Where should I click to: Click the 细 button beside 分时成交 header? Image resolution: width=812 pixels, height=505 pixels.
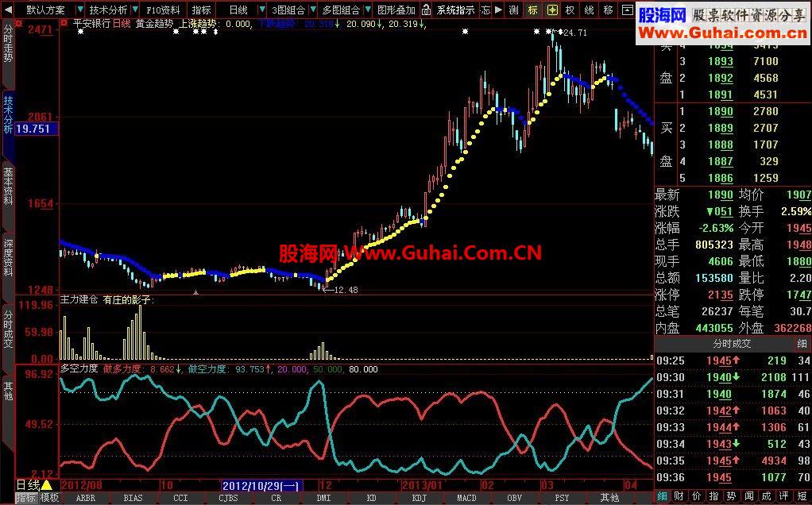point(802,344)
